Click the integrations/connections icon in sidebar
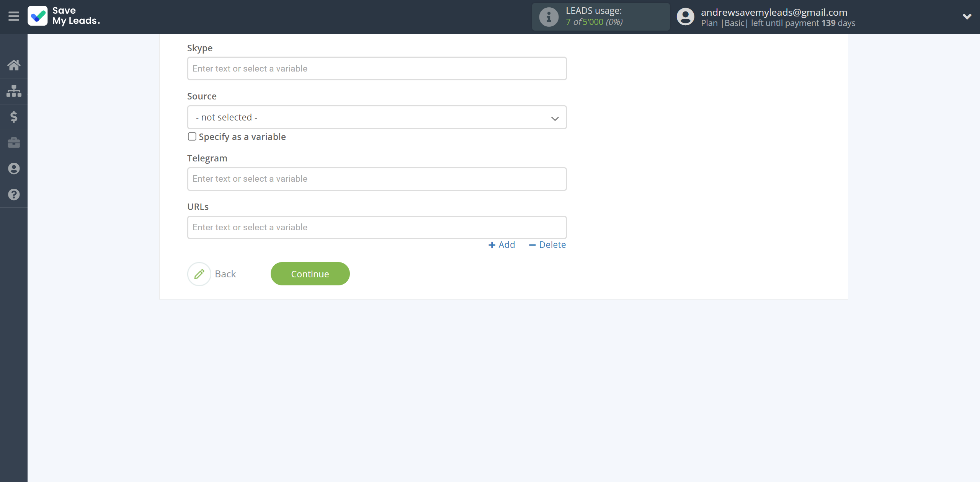The width and height of the screenshot is (980, 482). pyautogui.click(x=13, y=91)
